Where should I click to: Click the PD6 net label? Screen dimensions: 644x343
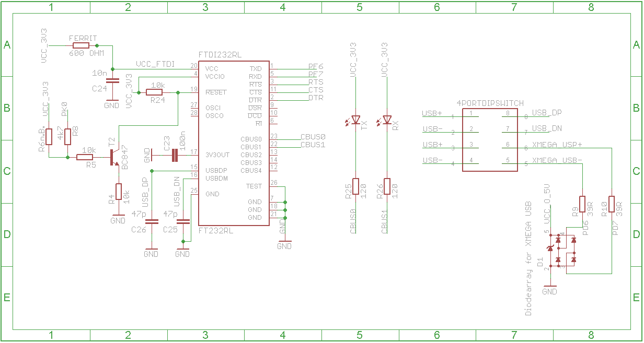coord(585,227)
